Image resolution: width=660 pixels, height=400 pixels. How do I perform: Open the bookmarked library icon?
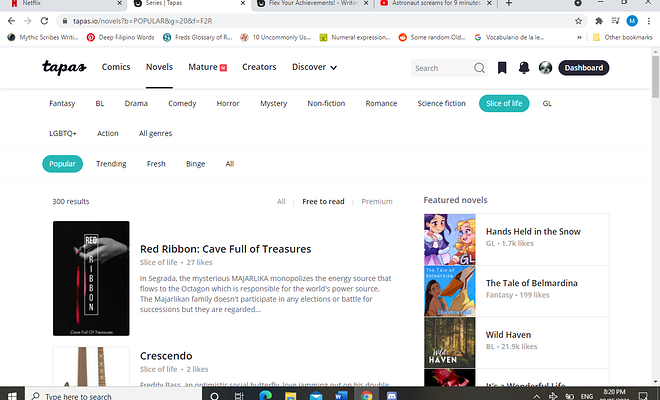(503, 68)
